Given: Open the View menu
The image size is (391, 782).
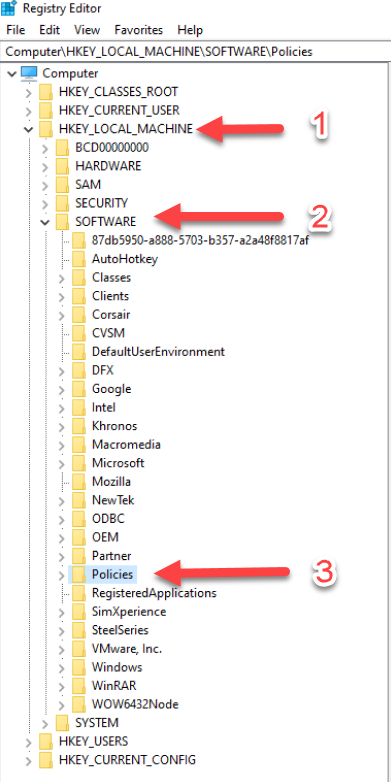Looking at the screenshot, I should [x=87, y=30].
